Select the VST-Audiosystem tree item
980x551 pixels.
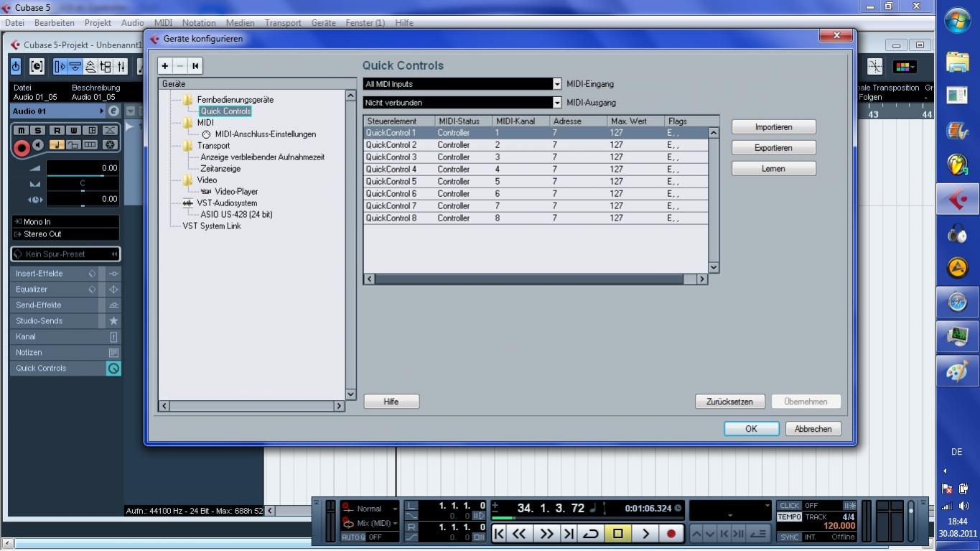pyautogui.click(x=227, y=203)
